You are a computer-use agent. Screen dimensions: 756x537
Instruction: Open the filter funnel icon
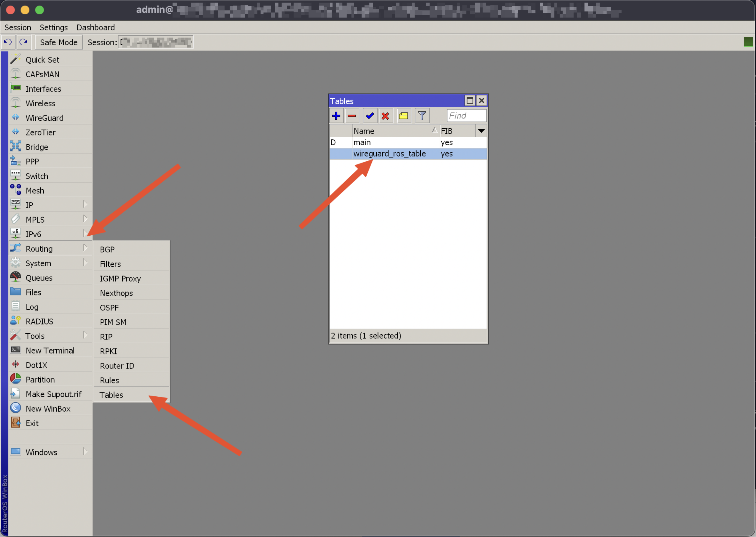point(422,116)
